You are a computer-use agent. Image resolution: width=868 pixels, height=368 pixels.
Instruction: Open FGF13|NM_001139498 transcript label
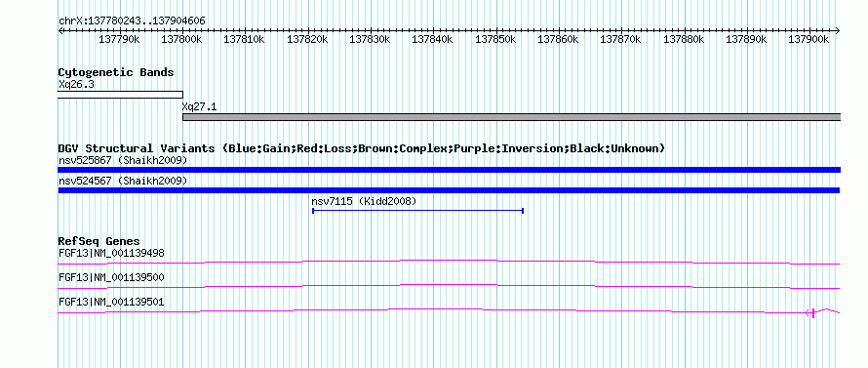coord(111,254)
